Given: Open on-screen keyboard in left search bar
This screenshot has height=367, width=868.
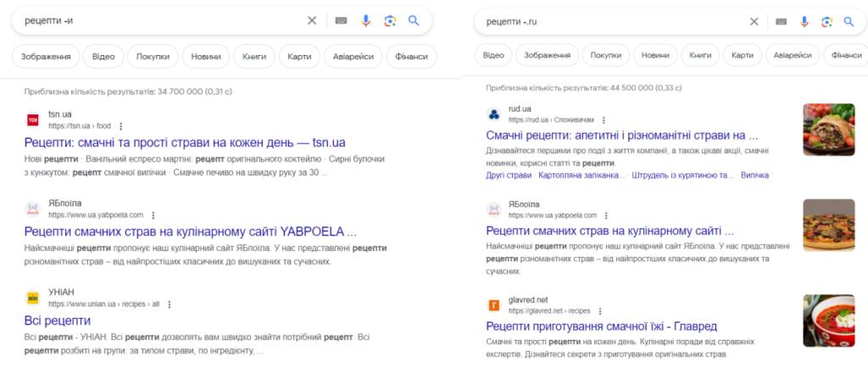Looking at the screenshot, I should (x=341, y=21).
